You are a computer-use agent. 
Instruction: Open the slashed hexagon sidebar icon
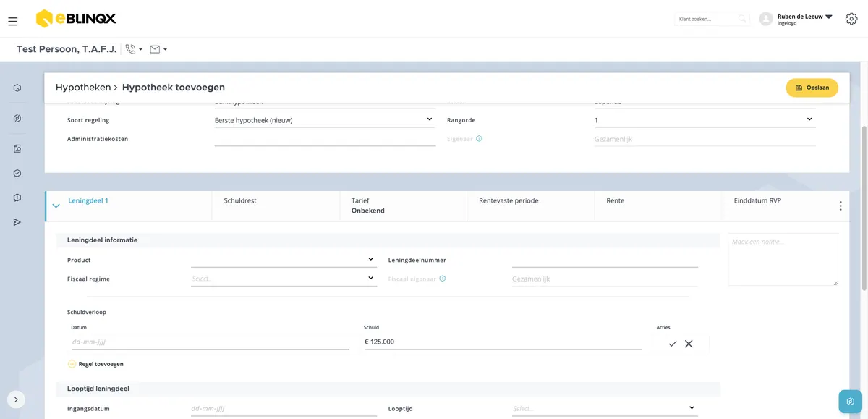[17, 119]
